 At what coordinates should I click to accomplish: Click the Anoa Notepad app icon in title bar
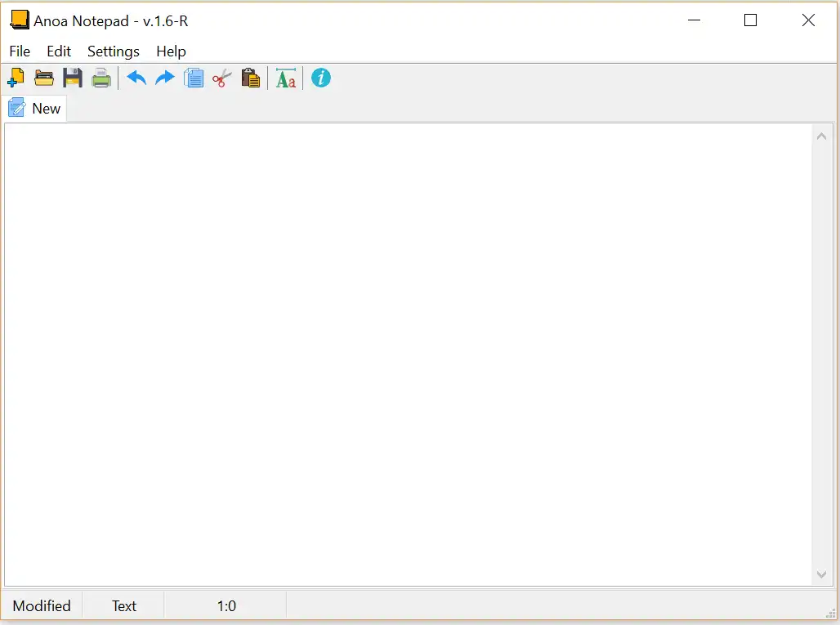20,20
